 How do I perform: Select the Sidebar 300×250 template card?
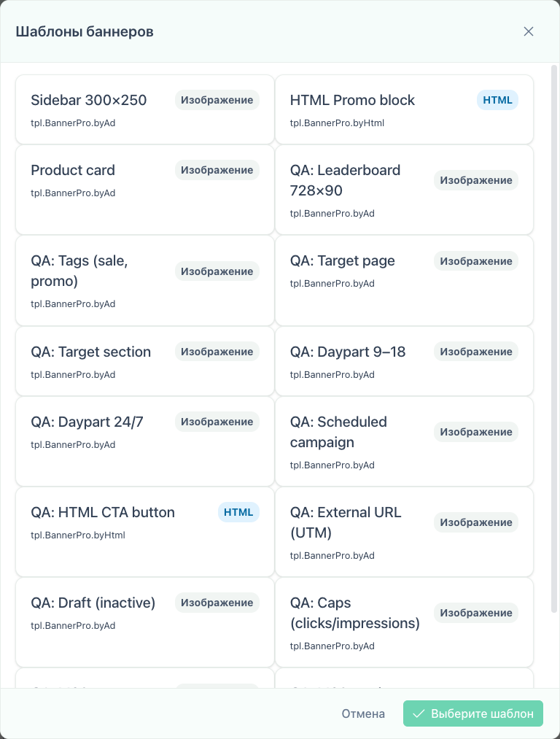point(145,109)
